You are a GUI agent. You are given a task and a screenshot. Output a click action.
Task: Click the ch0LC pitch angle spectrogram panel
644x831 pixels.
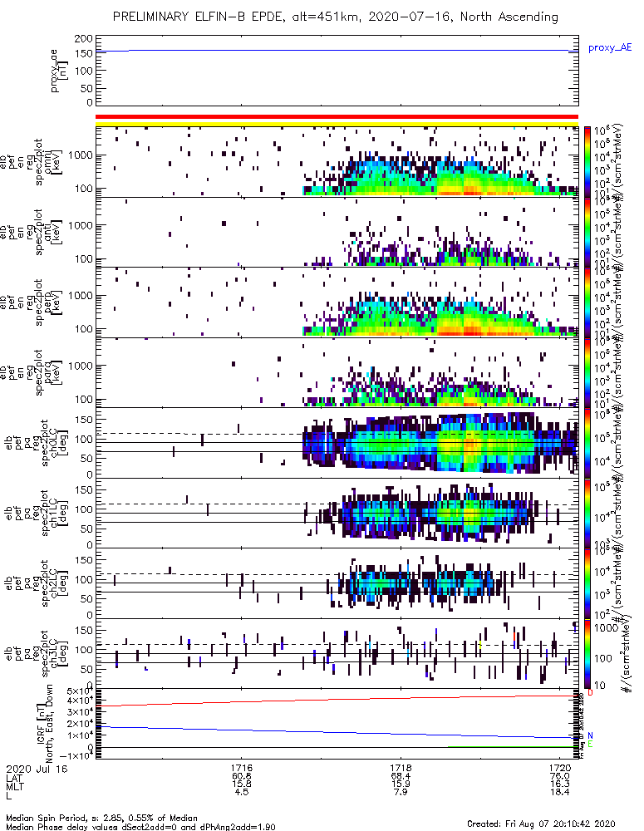tap(337, 443)
